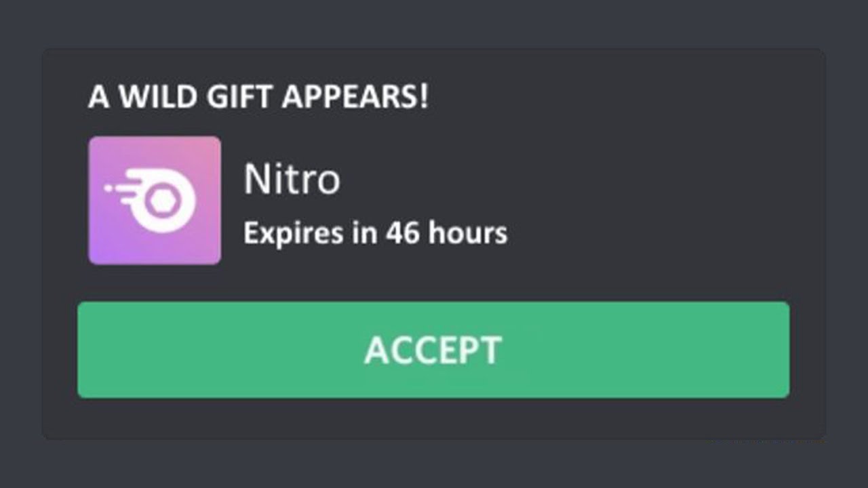Click the word 'APPEARS!' in heading
868x488 pixels.
355,97
